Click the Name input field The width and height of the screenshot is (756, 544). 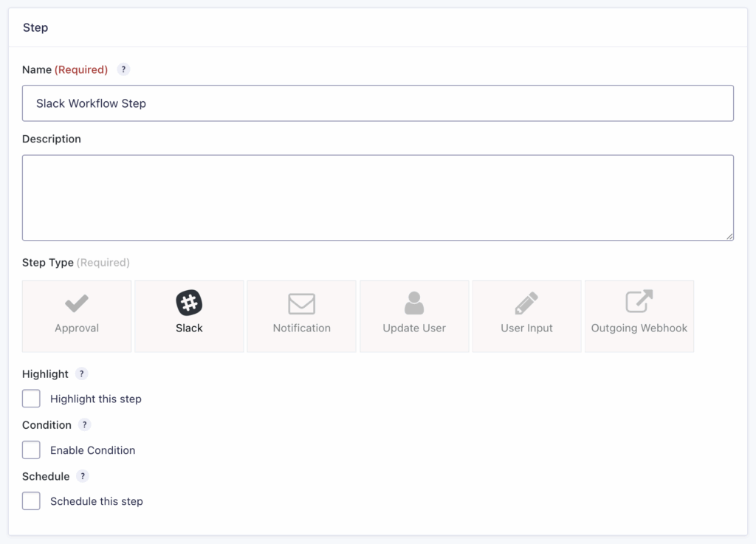378,103
